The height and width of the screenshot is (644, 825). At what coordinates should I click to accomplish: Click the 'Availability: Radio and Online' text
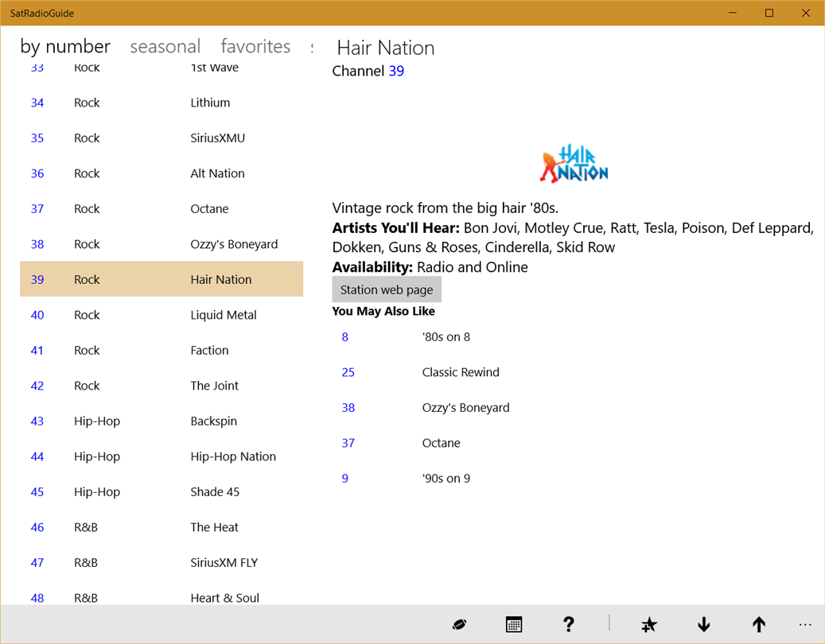(x=430, y=267)
